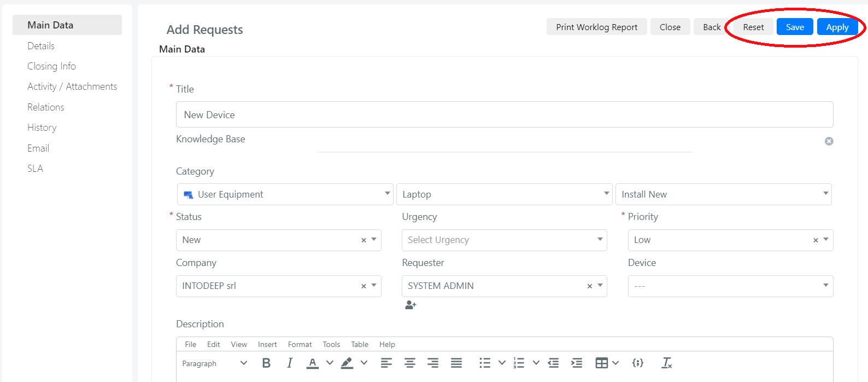Open Requester dropdown arrow
Viewport: 868px width, 382px height.
point(600,285)
